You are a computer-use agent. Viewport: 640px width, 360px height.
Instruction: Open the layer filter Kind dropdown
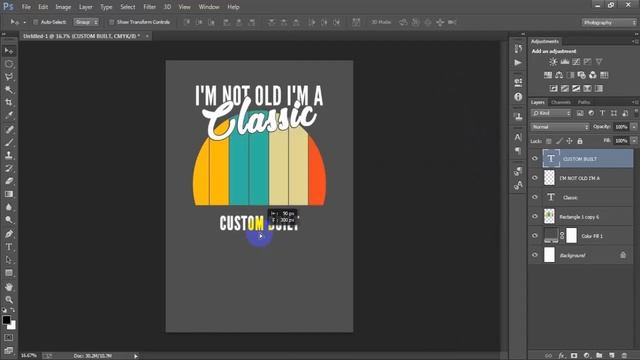tap(551, 113)
